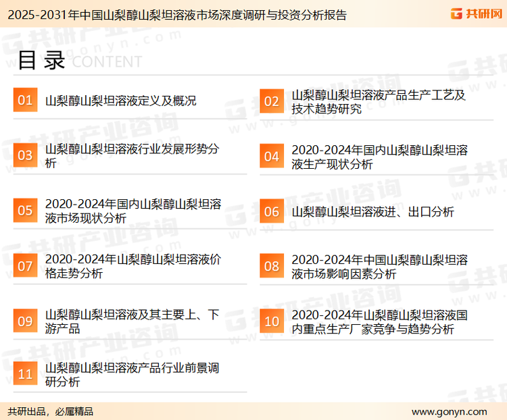Open chapter 2020-2024年山梨醇山梨坦溶液价格走势分析

[133, 266]
